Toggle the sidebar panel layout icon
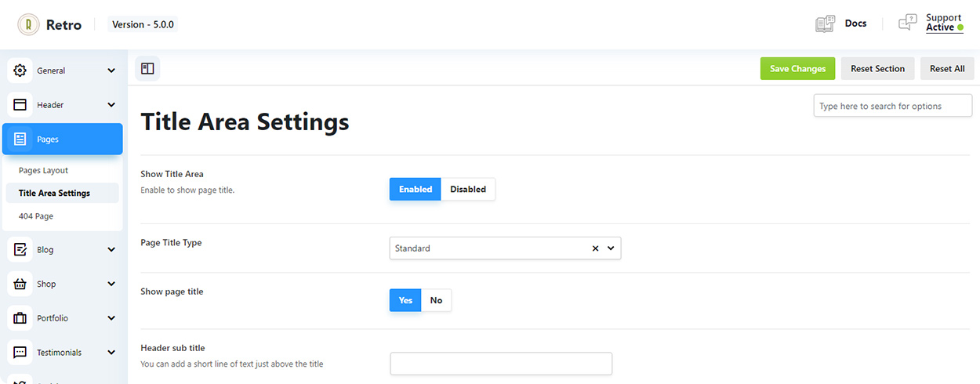This screenshot has height=384, width=980. pos(147,68)
